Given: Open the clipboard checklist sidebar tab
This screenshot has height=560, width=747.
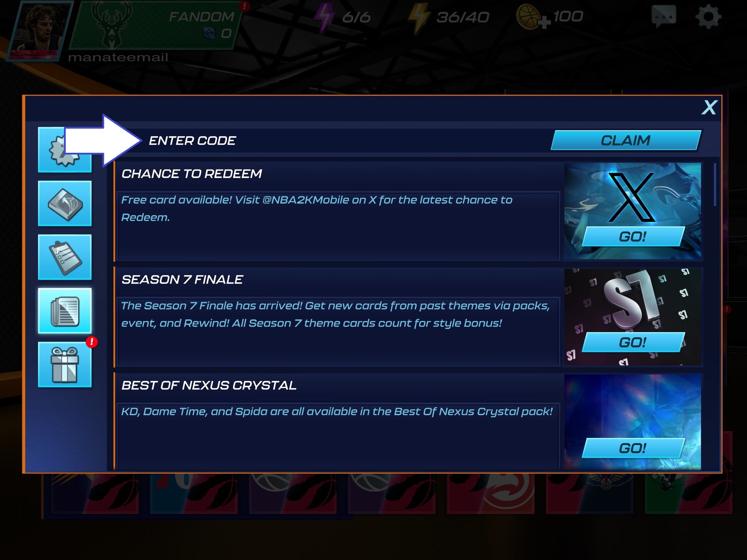Looking at the screenshot, I should pos(65,257).
